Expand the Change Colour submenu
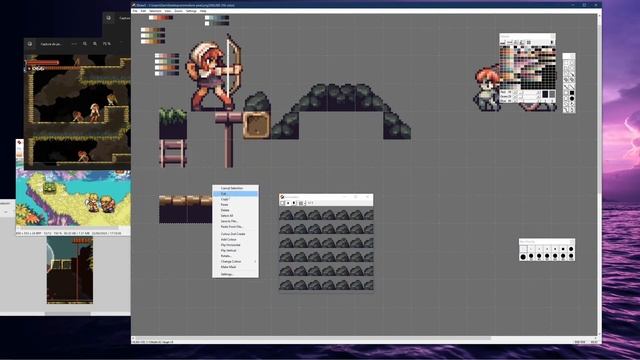The image size is (640, 360). (235, 261)
